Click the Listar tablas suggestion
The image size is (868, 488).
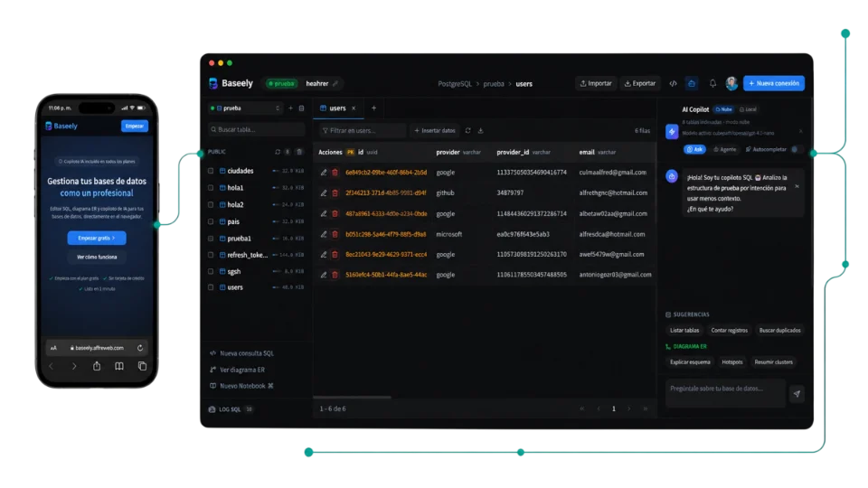(x=684, y=331)
